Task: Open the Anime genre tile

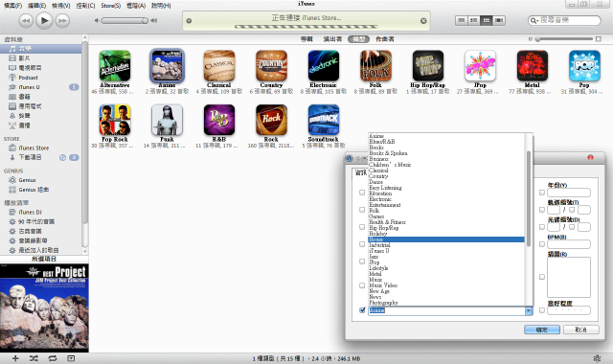Action: (x=167, y=66)
